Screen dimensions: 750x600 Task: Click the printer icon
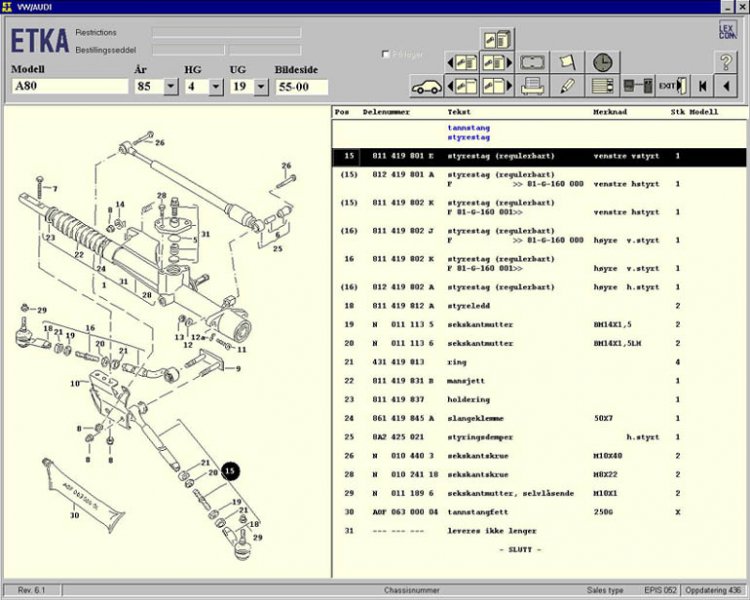(533, 86)
